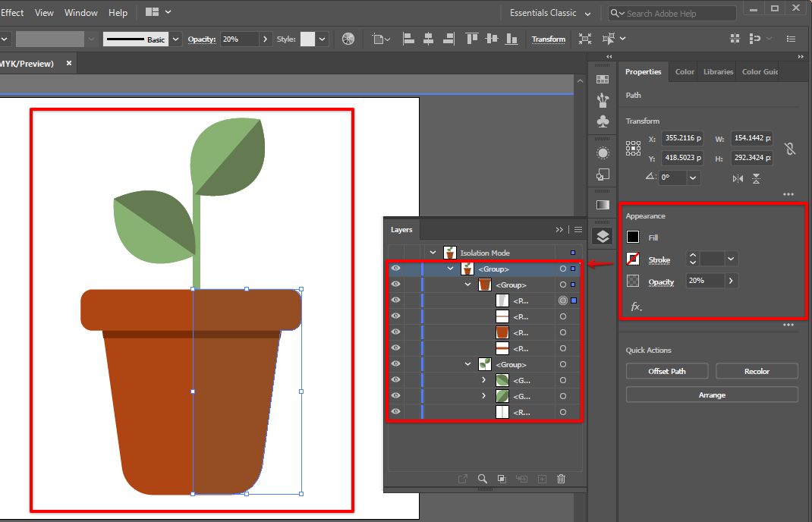Click the black Fill color swatch

633,237
